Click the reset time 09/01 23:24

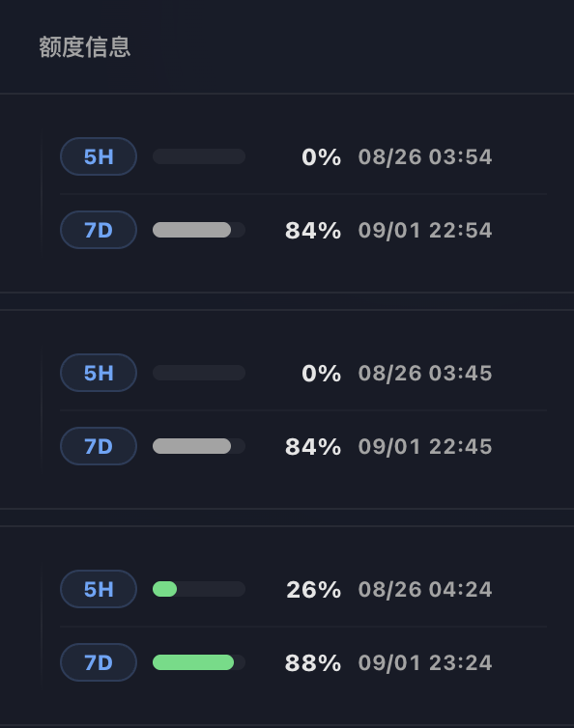pyautogui.click(x=425, y=663)
